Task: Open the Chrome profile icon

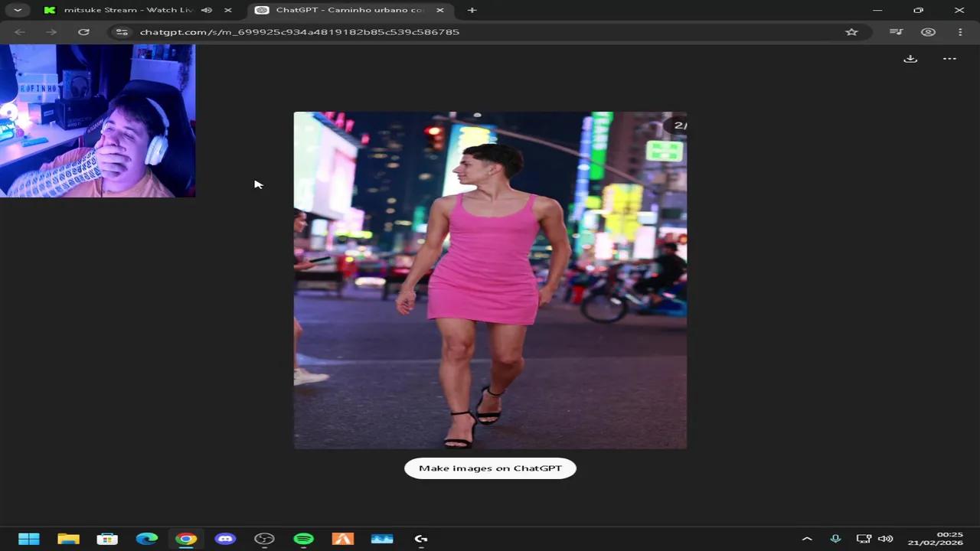Action: click(x=928, y=32)
